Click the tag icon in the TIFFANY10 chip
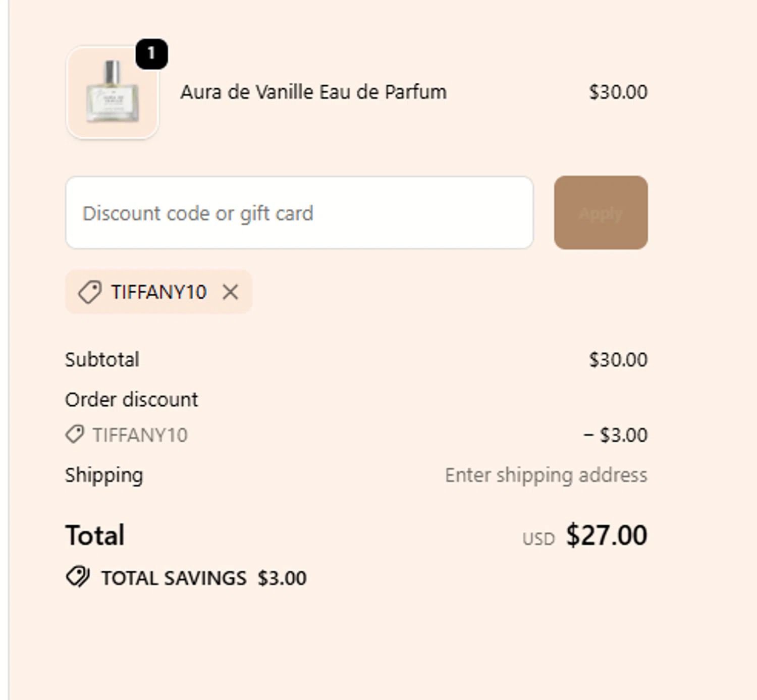The image size is (757, 700). click(x=90, y=292)
